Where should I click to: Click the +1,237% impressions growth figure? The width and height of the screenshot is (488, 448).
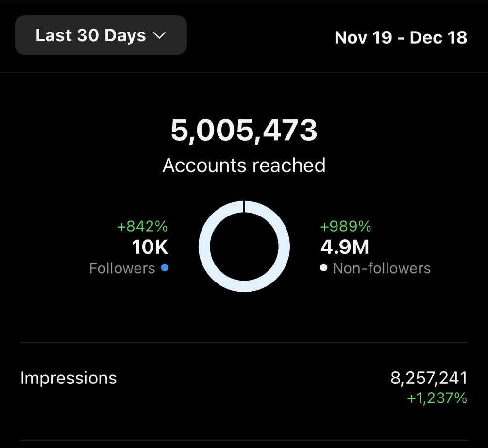tap(437, 398)
